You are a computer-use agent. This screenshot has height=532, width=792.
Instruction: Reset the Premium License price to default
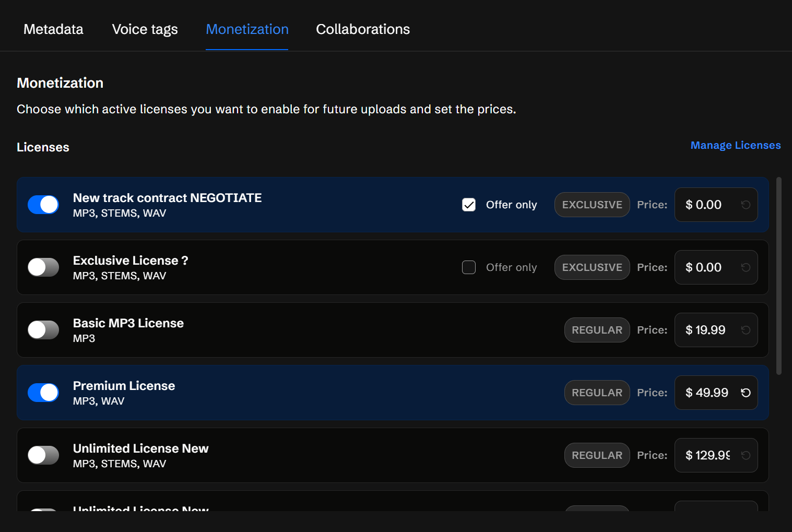(746, 393)
